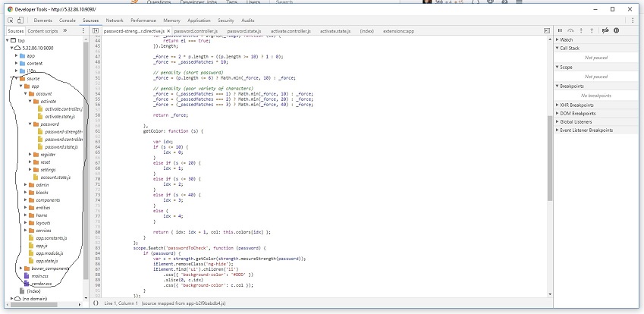This screenshot has width=644, height=314.
Task: Open the password.controller.js editor tab
Action: coord(196,31)
